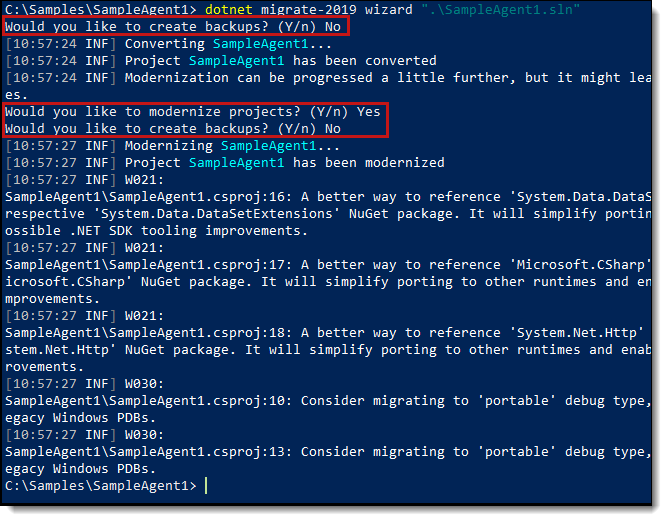The height and width of the screenshot is (521, 667).
Task: Click the SampleAgent1.csproj:17 file reference
Action: pyautogui.click(x=148, y=265)
